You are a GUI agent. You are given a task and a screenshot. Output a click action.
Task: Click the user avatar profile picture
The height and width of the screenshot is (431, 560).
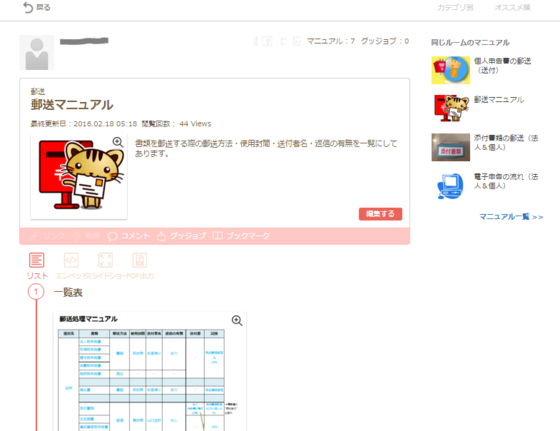37,52
